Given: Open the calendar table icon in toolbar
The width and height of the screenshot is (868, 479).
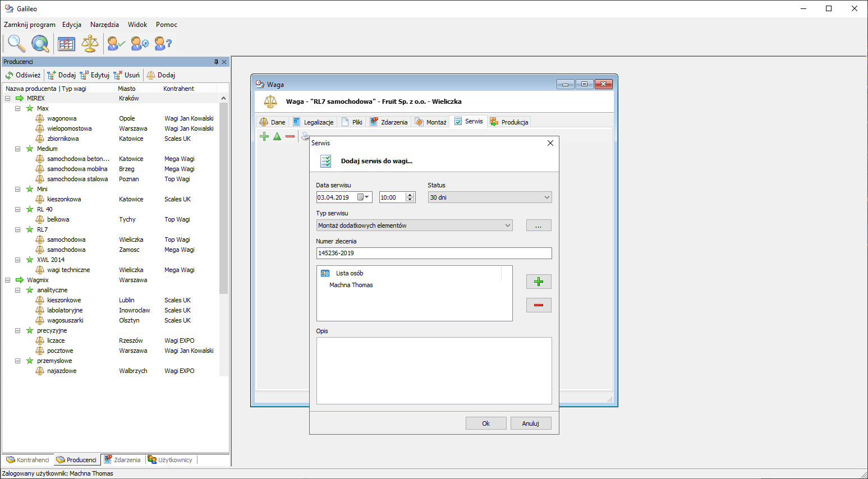Looking at the screenshot, I should pyautogui.click(x=66, y=43).
